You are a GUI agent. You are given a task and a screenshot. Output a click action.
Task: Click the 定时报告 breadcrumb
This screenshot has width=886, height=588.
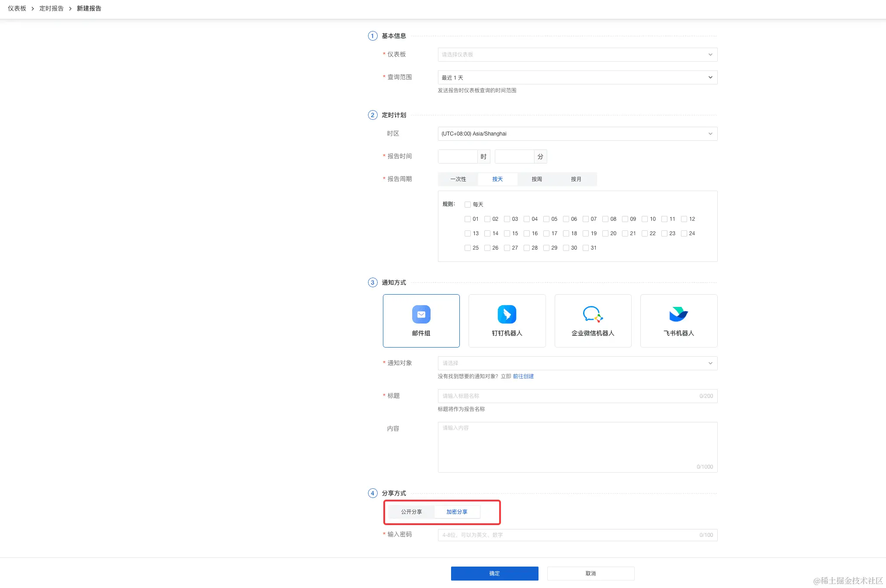52,8
